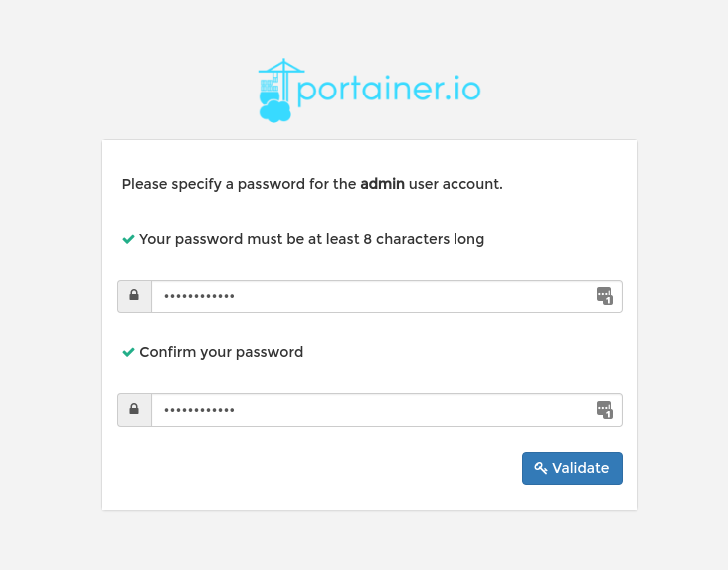Click the portainer.io logo text
This screenshot has height=570, width=728.
[x=389, y=91]
